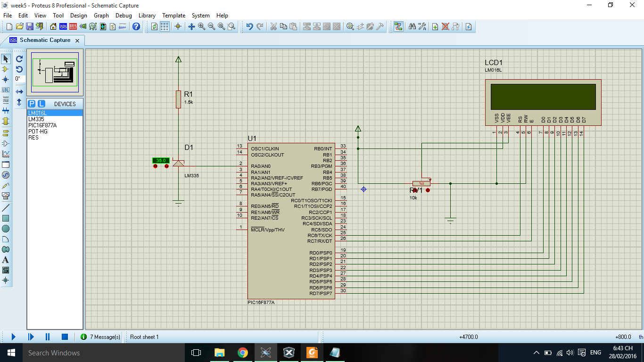Open the Windows Start menu

[11, 353]
